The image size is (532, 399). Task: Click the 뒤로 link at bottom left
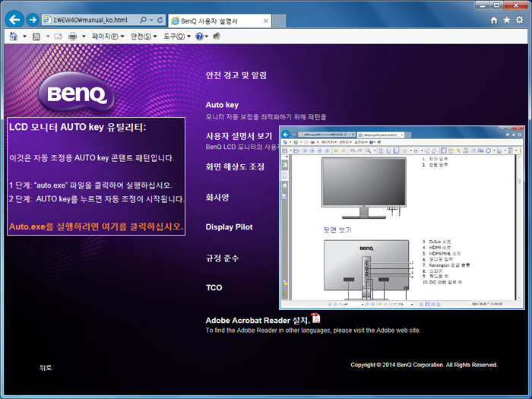(x=46, y=368)
